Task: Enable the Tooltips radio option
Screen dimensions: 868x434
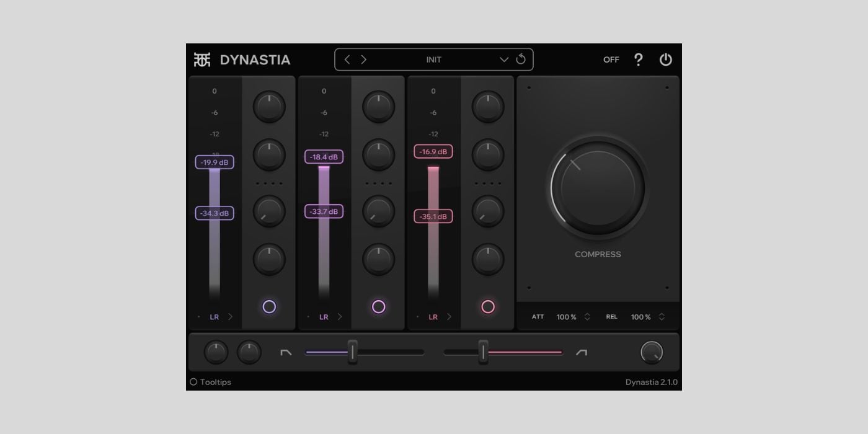Action: tap(193, 382)
